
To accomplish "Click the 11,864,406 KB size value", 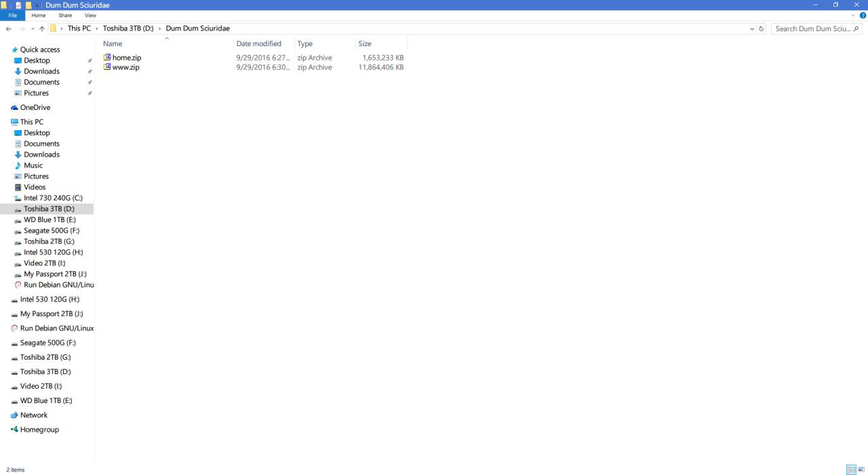I will click(x=381, y=67).
